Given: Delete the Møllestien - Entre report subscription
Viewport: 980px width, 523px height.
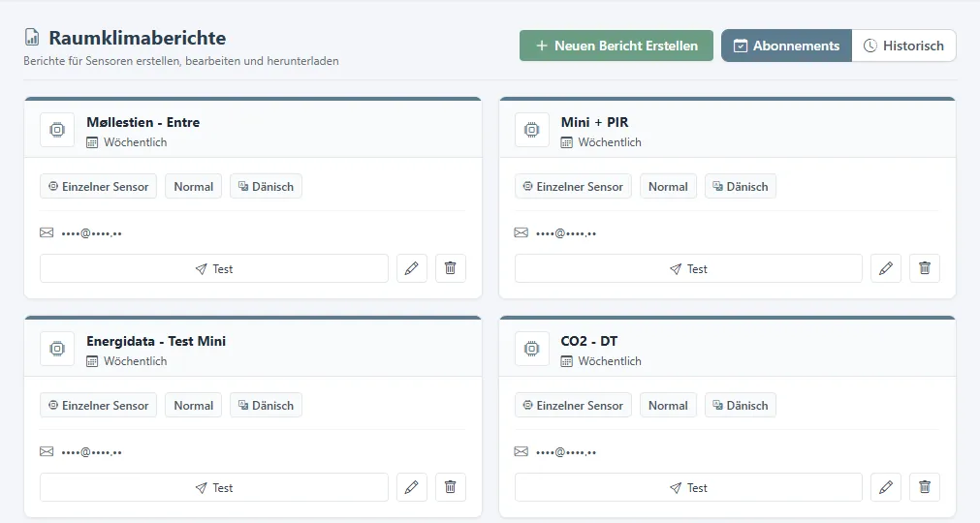Looking at the screenshot, I should (x=450, y=268).
